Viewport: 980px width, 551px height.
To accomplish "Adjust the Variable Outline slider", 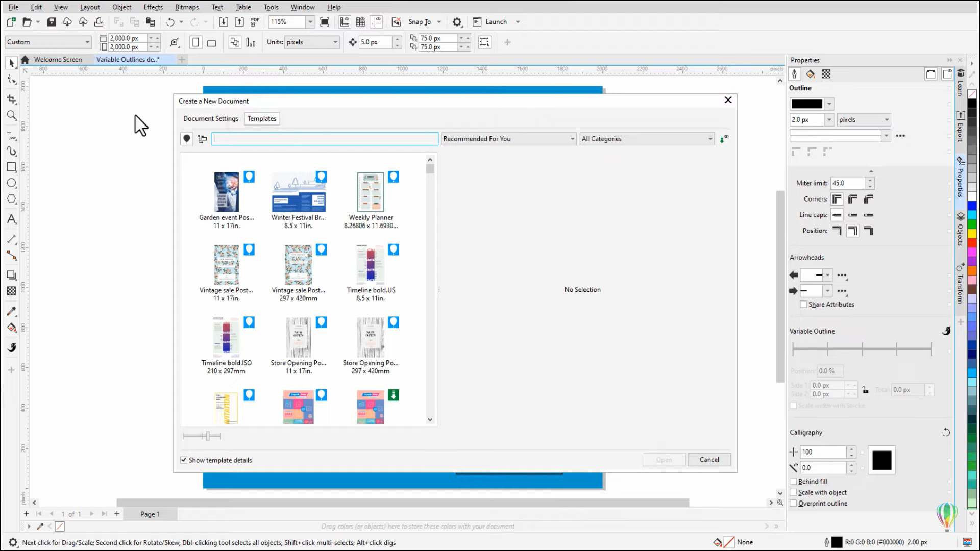I will 863,348.
